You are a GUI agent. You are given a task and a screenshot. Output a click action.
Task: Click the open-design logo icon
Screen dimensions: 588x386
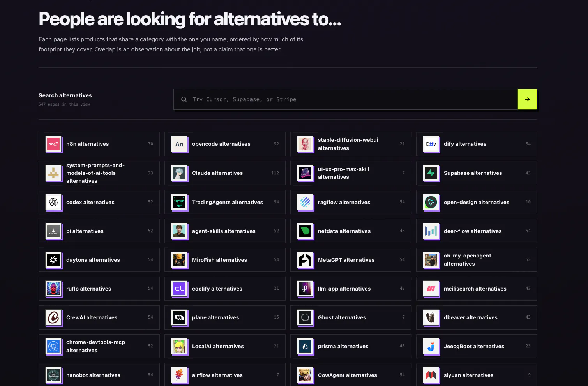pos(431,202)
